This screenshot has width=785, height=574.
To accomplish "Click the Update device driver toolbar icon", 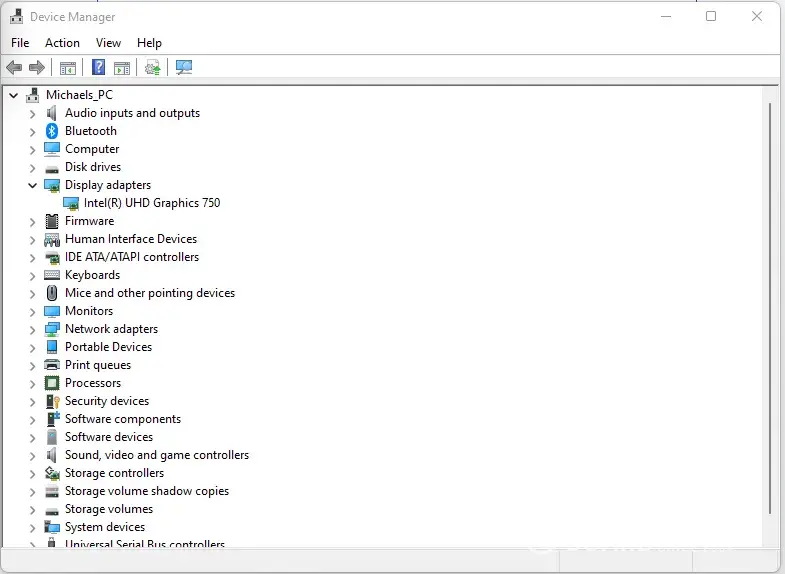I will pos(152,68).
